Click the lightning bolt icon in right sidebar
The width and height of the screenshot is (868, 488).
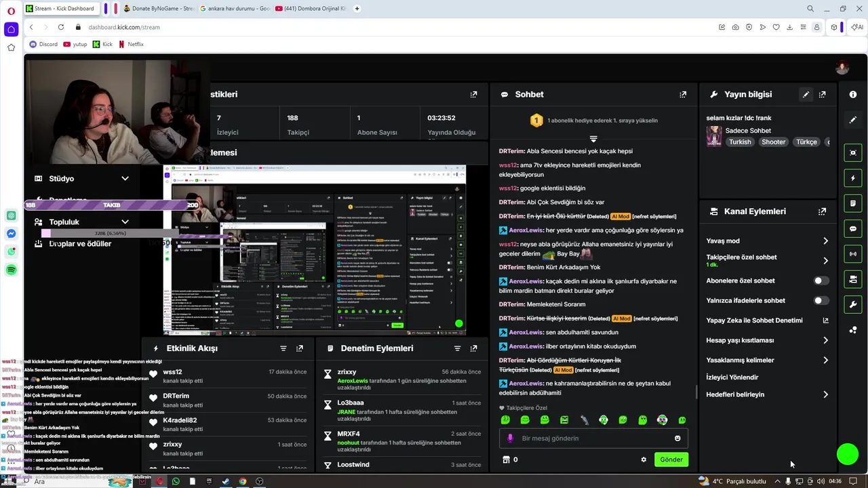[x=853, y=178]
